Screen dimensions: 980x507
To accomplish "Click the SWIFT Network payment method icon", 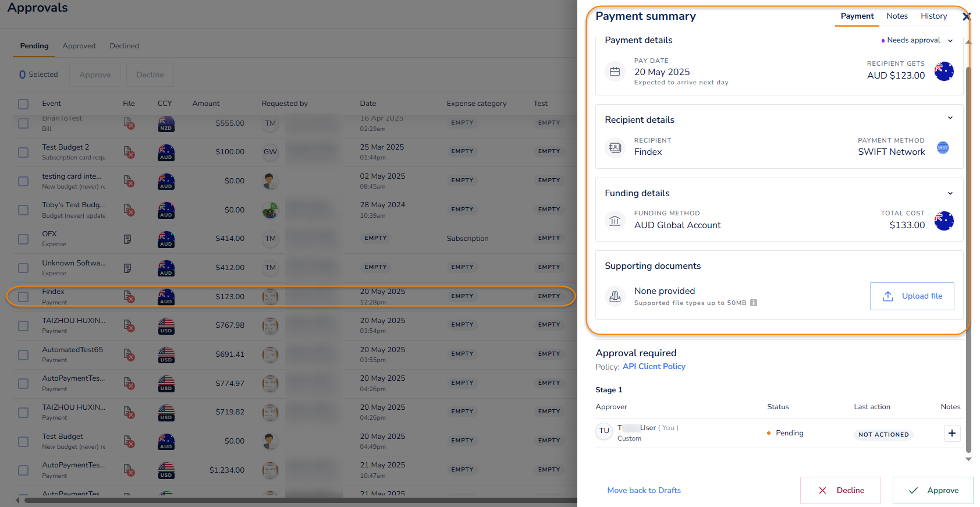I will tap(943, 148).
